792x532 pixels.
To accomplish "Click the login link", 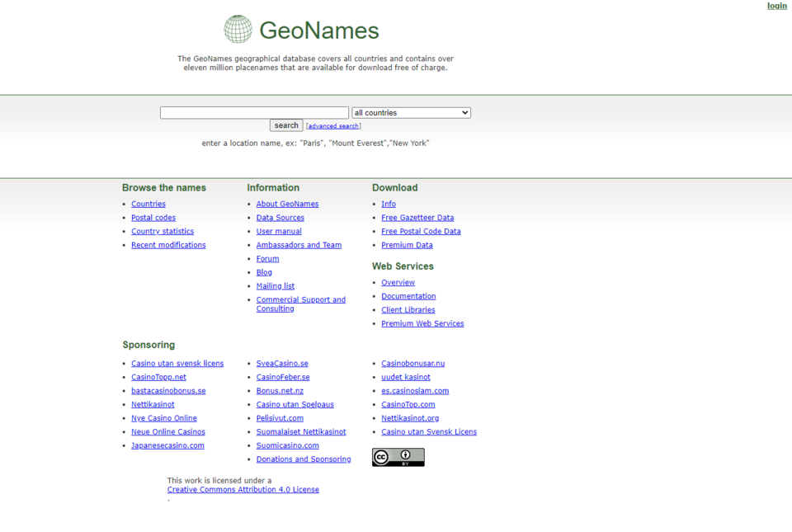I will tap(776, 6).
